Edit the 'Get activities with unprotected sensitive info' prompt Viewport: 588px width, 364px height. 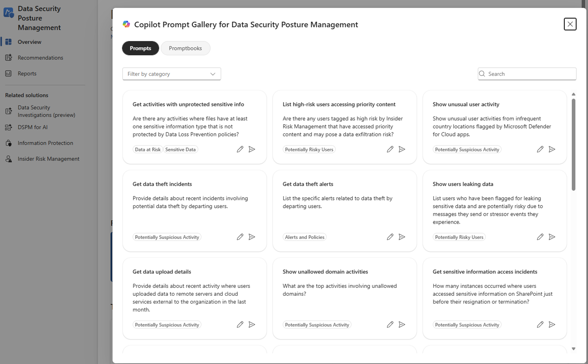tap(240, 149)
